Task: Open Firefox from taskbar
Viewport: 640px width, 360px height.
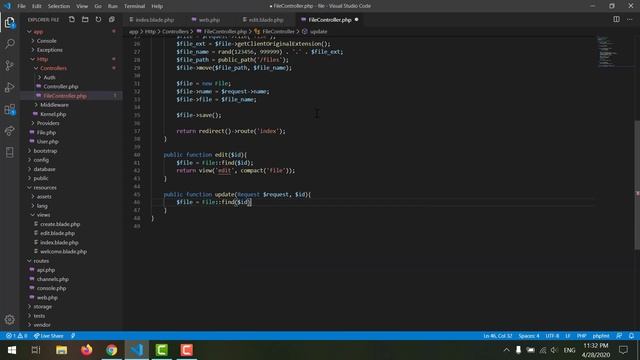Action: click(x=87, y=350)
